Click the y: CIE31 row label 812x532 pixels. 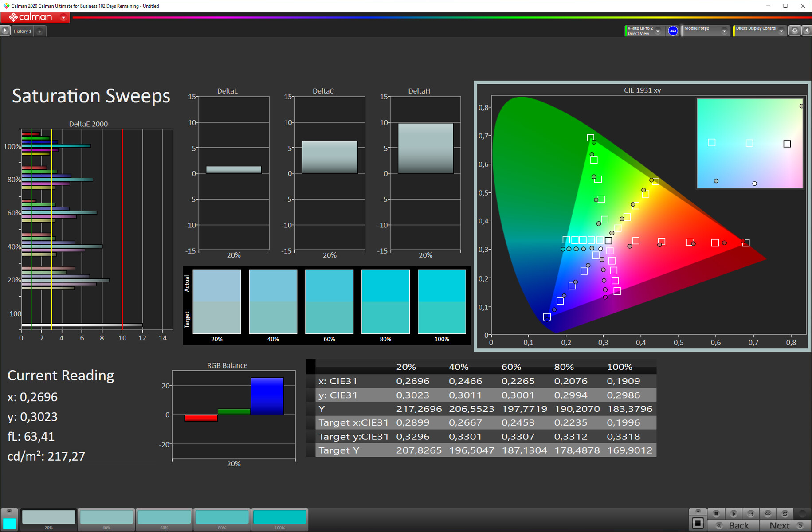(337, 395)
